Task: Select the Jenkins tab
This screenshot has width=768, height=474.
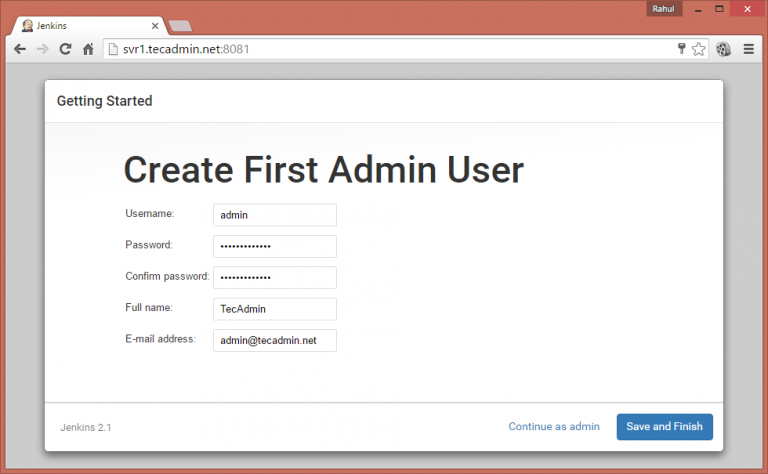Action: coord(80,25)
